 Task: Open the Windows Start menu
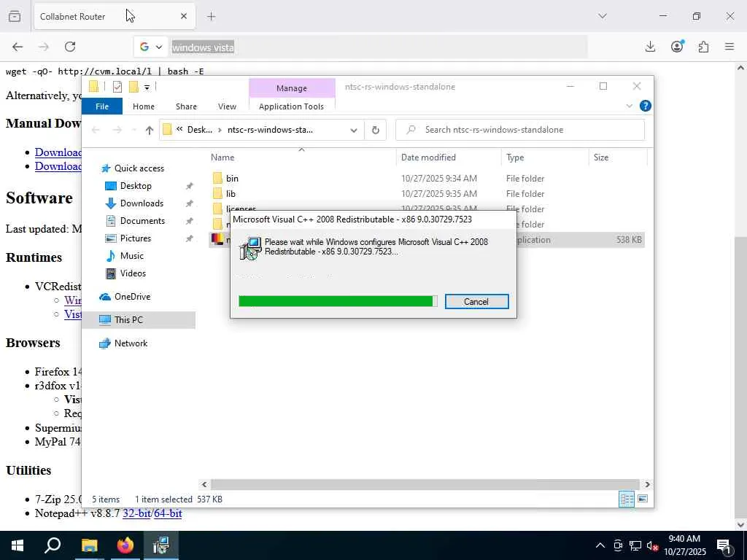18,545
